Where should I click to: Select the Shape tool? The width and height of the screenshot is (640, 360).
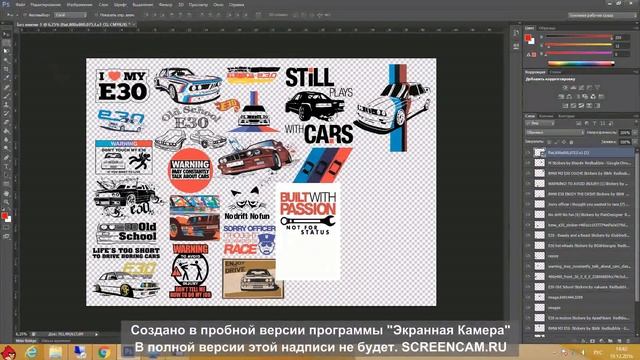click(6, 184)
